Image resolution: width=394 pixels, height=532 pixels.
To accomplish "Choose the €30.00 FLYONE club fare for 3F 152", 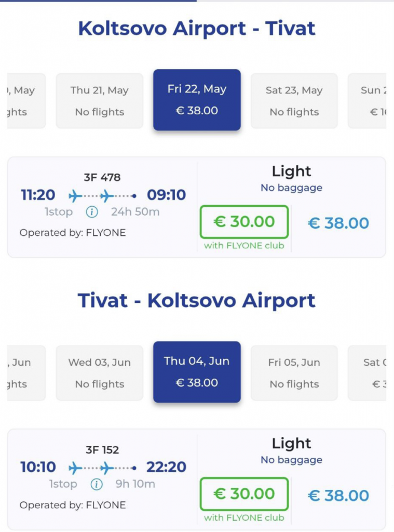I will 244,494.
